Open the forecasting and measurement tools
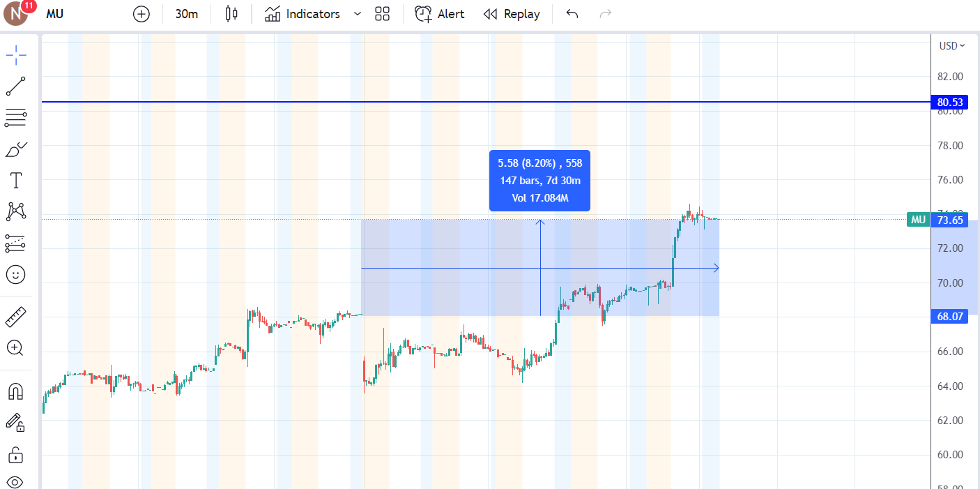Screen dimensions: 980x489 coord(15,243)
